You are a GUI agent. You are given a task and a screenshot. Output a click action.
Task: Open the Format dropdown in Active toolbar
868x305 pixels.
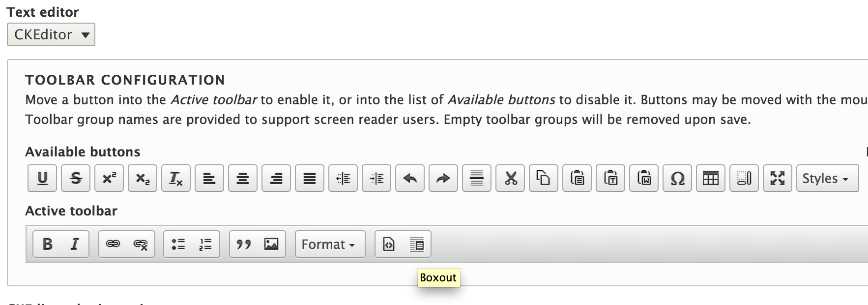click(x=330, y=244)
